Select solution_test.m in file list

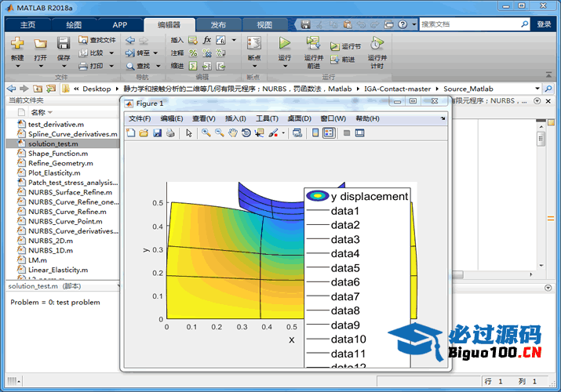pos(63,143)
